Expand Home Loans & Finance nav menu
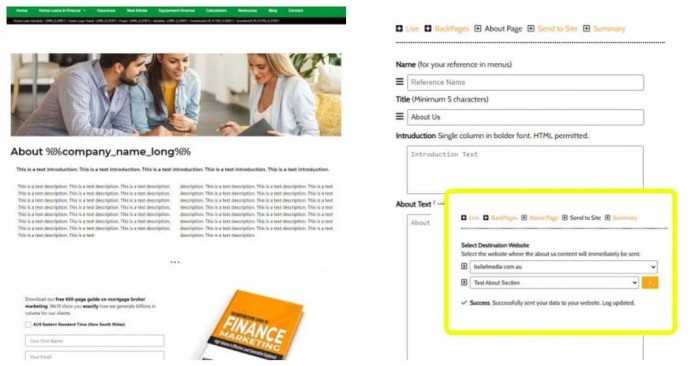The width and height of the screenshot is (700, 366). 62,10
